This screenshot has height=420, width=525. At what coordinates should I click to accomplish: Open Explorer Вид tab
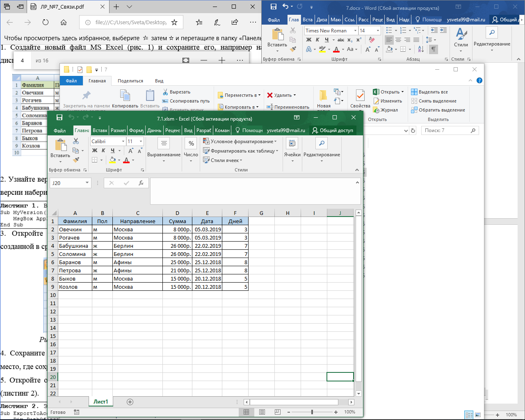coord(159,81)
